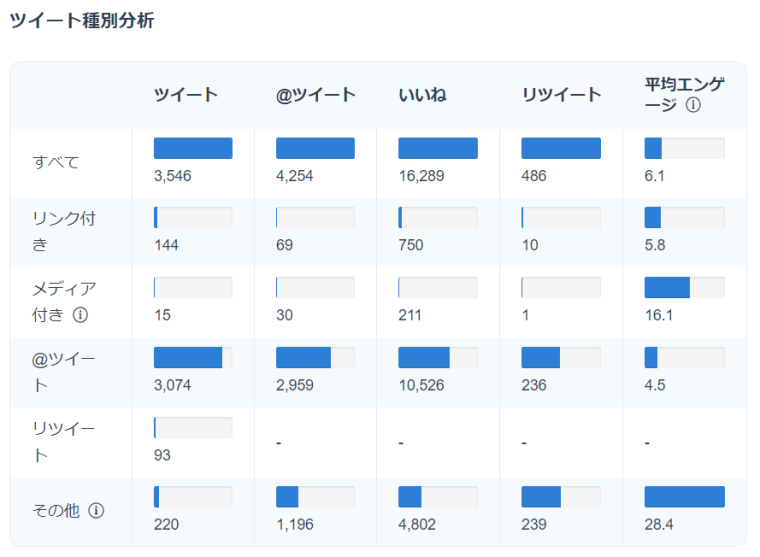Viewport: 760px width, 557px height.
Task: Click the その他 engagement bar showing 28.4
Action: click(684, 497)
